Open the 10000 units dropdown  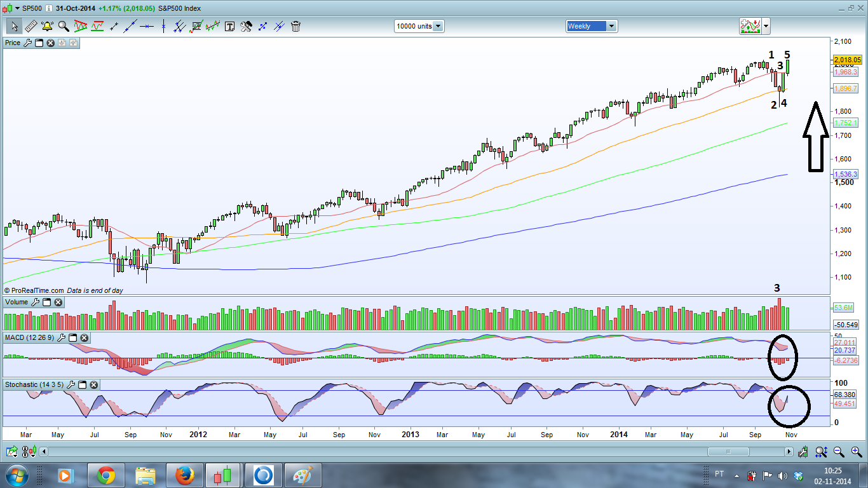coord(419,26)
